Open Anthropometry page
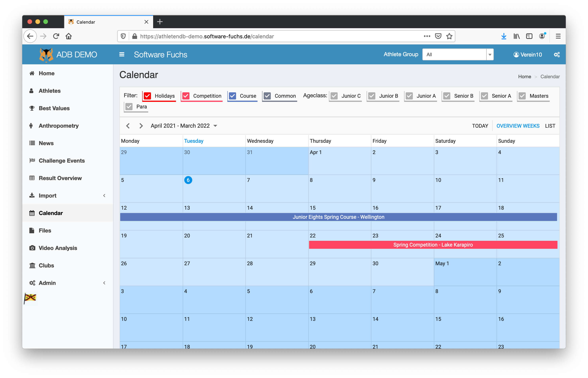 59,126
